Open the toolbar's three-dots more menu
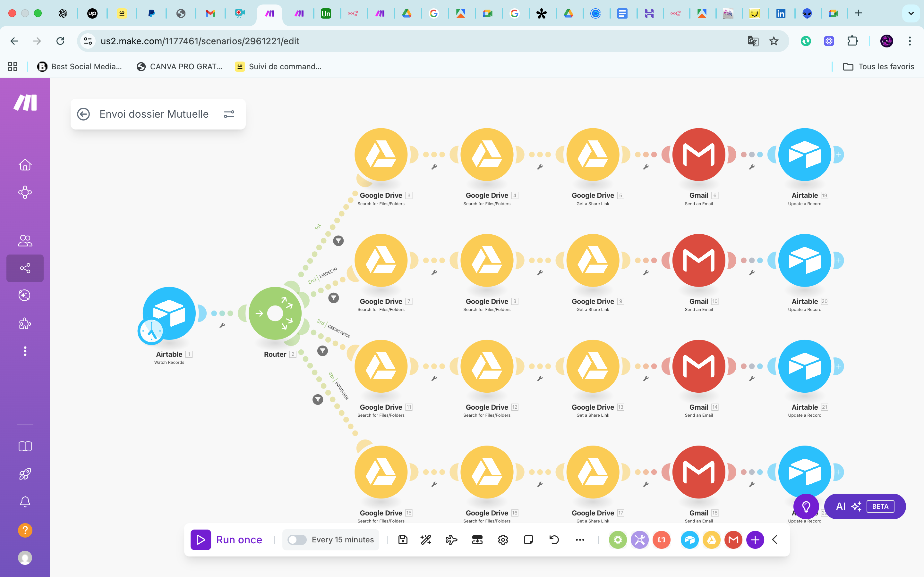Screen dimensions: 924x577 [x=580, y=539]
